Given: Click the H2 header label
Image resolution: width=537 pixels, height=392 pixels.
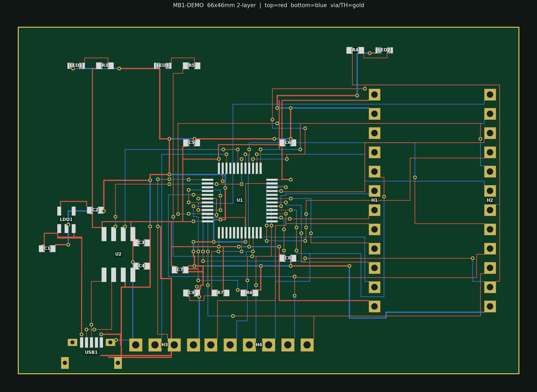Looking at the screenshot, I should click(490, 200).
